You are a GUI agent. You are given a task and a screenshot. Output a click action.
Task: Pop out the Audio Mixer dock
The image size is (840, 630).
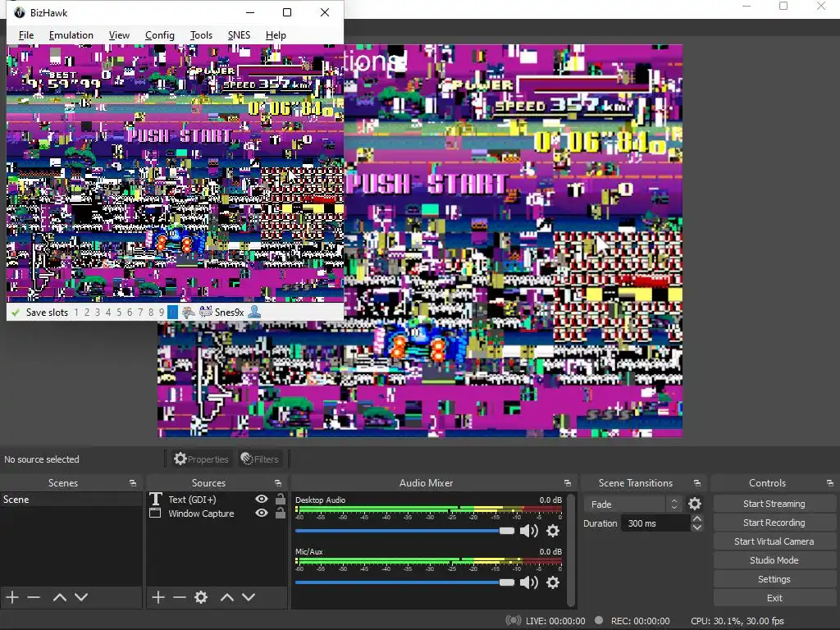(x=568, y=483)
